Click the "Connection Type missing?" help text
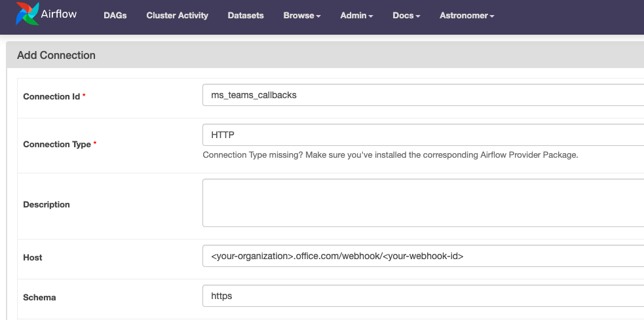 point(390,155)
